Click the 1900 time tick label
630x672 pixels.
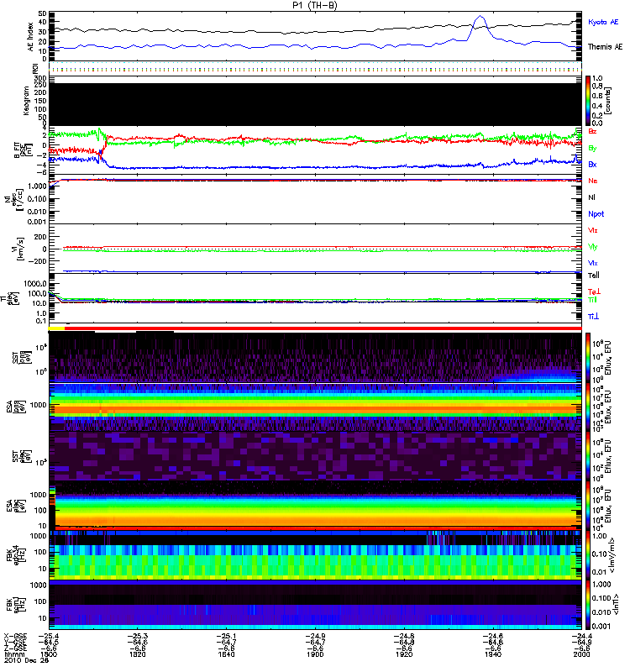315,654
